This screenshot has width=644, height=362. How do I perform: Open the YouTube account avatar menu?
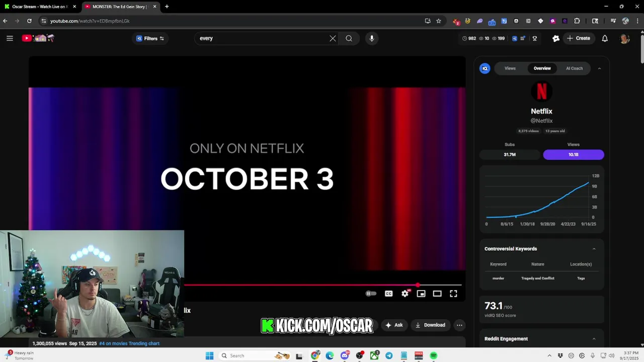[x=625, y=38]
